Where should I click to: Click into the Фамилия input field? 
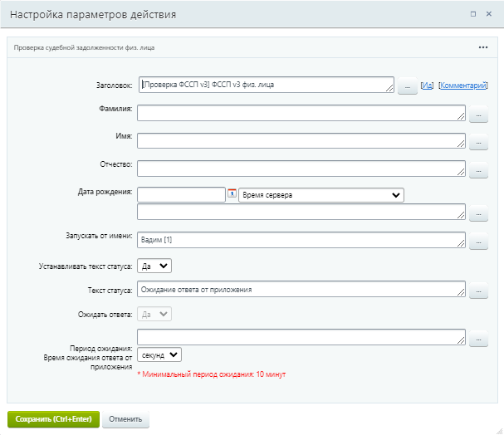pyautogui.click(x=301, y=113)
